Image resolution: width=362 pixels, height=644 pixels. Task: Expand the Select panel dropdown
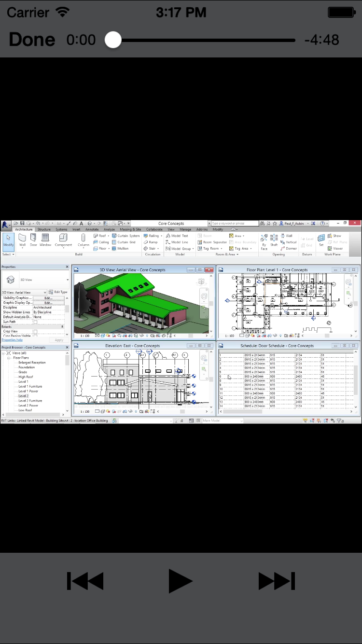(x=7, y=254)
